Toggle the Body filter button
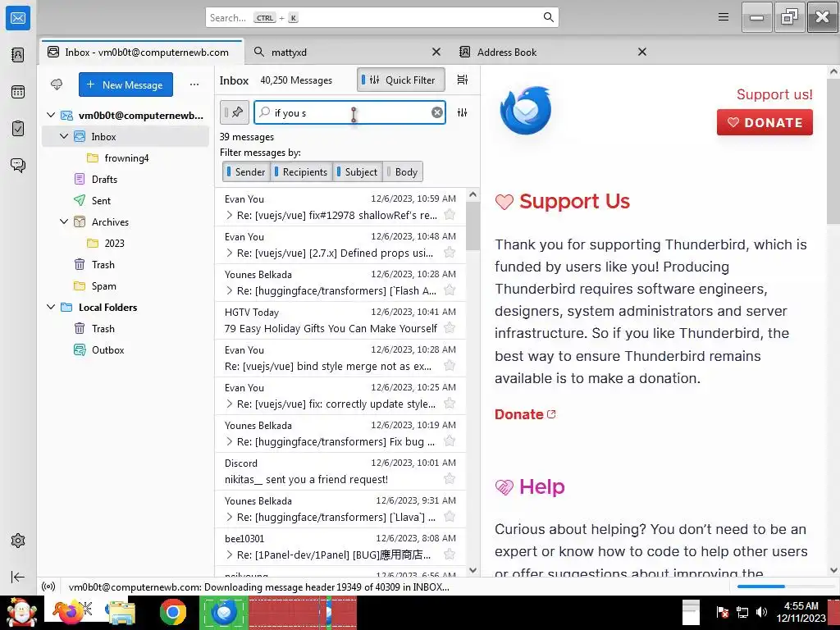 coord(403,172)
